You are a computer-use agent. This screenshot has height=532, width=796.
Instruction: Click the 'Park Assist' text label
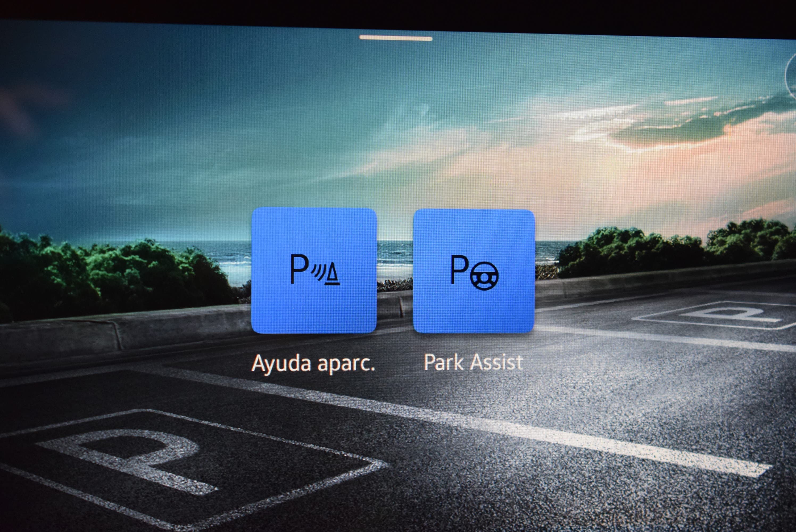click(x=473, y=362)
